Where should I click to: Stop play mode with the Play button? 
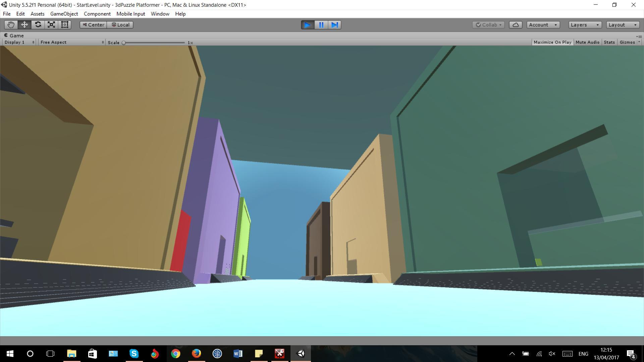tap(308, 25)
